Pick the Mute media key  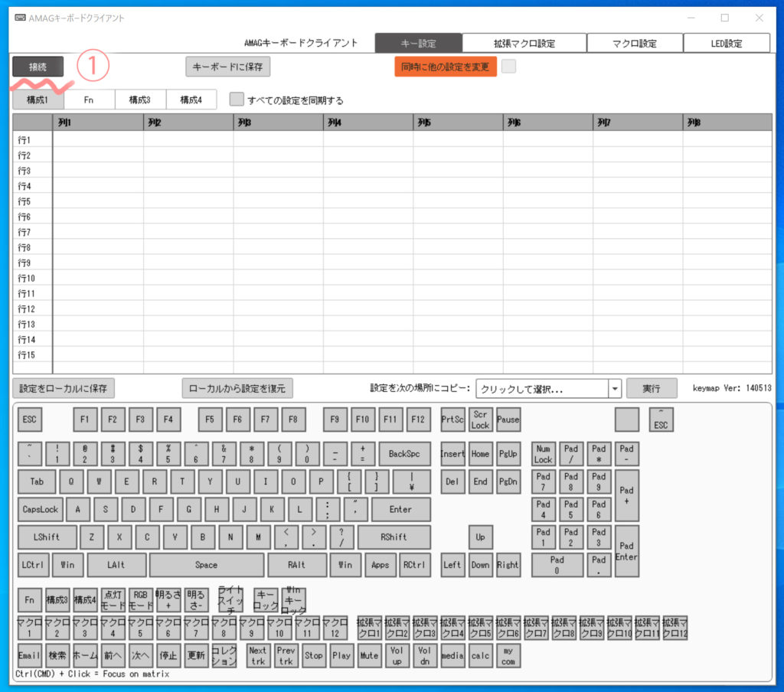(369, 656)
